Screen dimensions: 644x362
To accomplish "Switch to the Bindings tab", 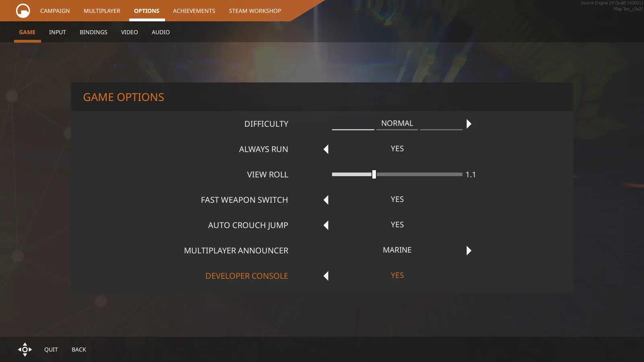I will (93, 32).
